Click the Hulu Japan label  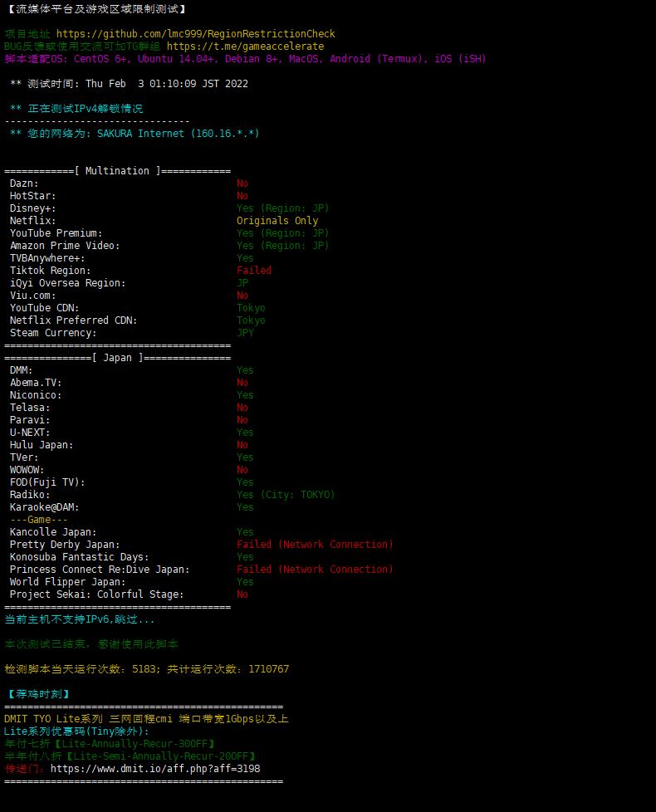[x=42, y=445]
